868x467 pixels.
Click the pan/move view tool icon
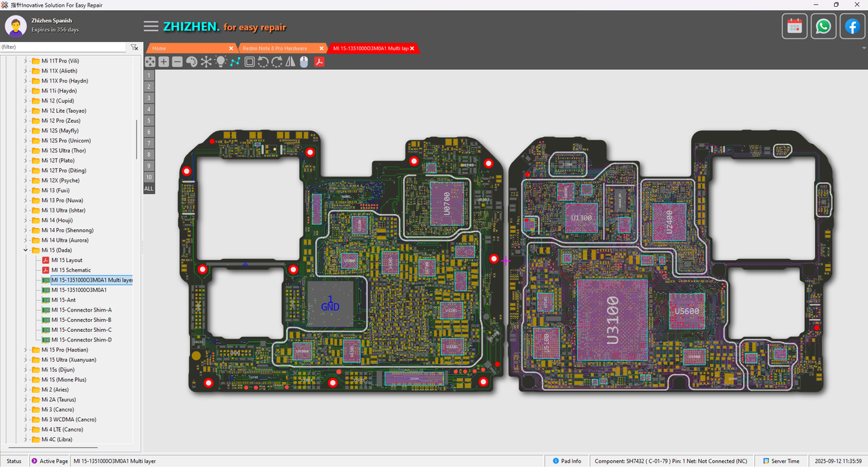coord(150,62)
